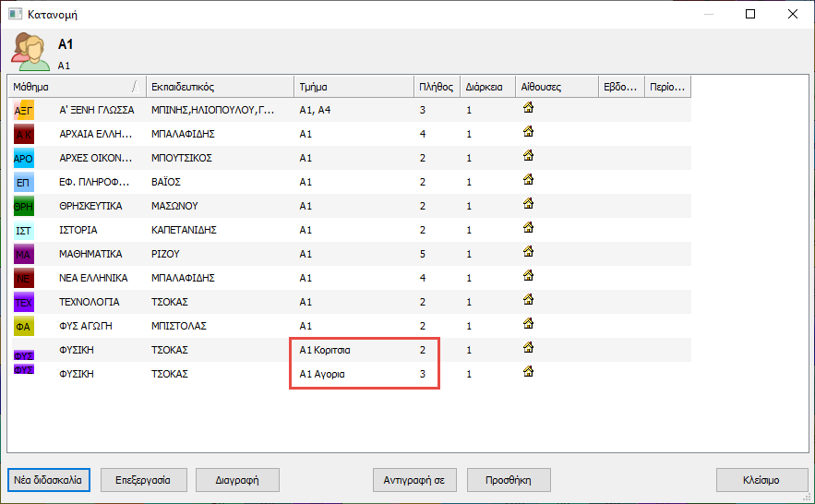Click the yellow ΑΞΓ color badge
Viewport: 815px width, 504px height.
coord(24,110)
